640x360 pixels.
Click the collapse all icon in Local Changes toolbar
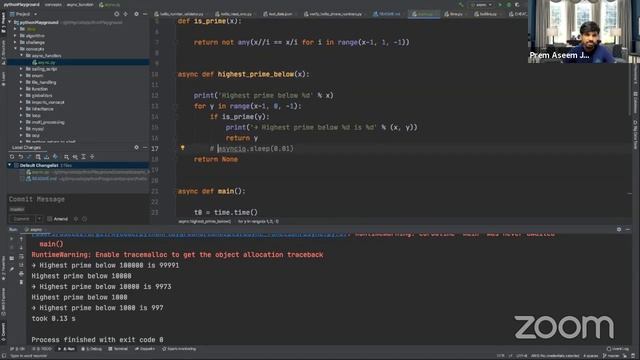point(92,157)
